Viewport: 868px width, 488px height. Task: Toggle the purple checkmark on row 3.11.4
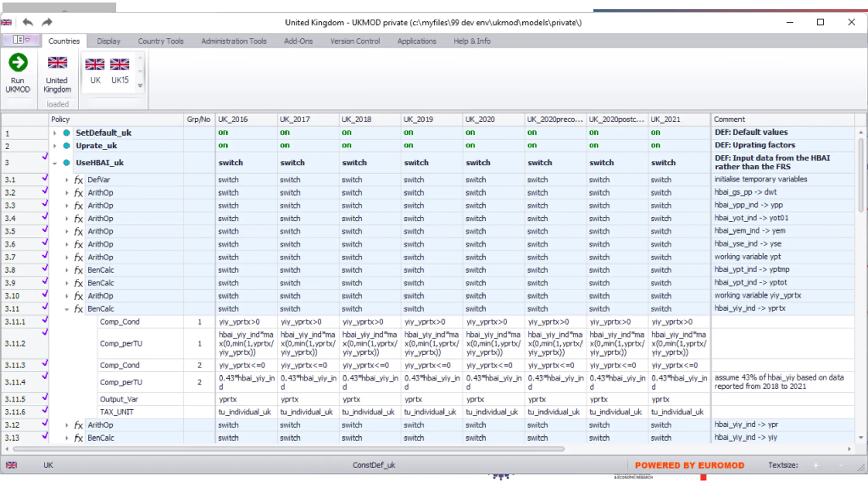(x=45, y=375)
